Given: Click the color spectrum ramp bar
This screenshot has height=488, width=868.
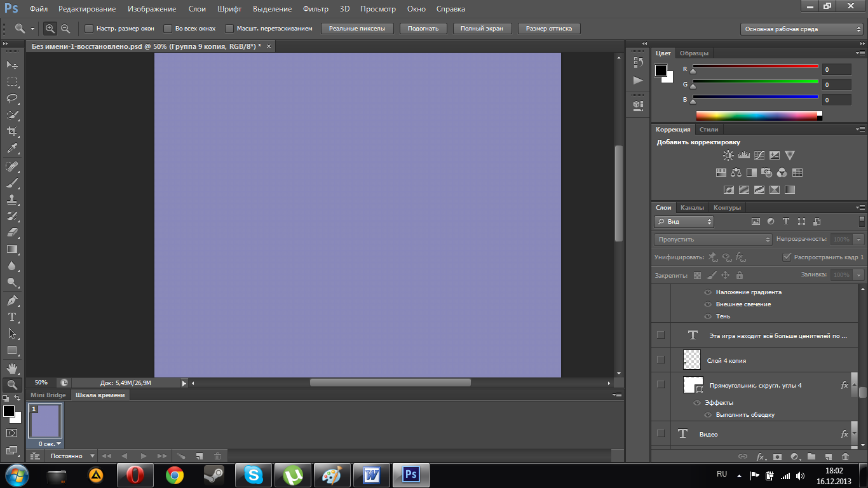Looking at the screenshot, I should pos(756,116).
